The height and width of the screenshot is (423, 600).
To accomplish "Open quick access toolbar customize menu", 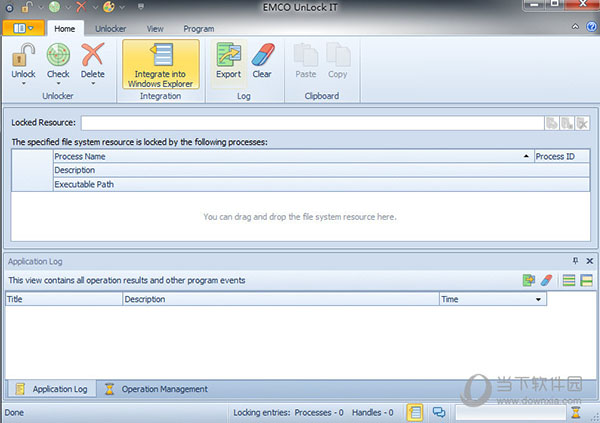I will pyautogui.click(x=141, y=7).
